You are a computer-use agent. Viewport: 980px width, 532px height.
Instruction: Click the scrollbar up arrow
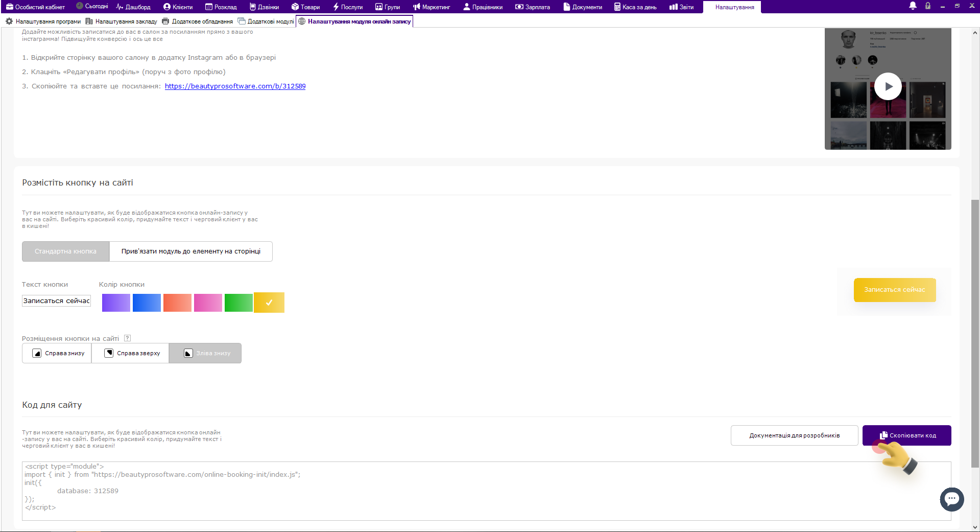[975, 32]
